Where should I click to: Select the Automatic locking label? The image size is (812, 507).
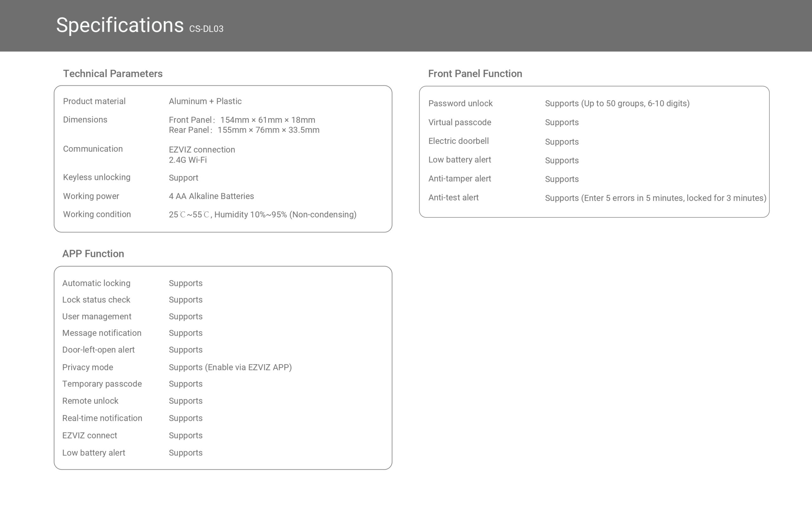[96, 283]
